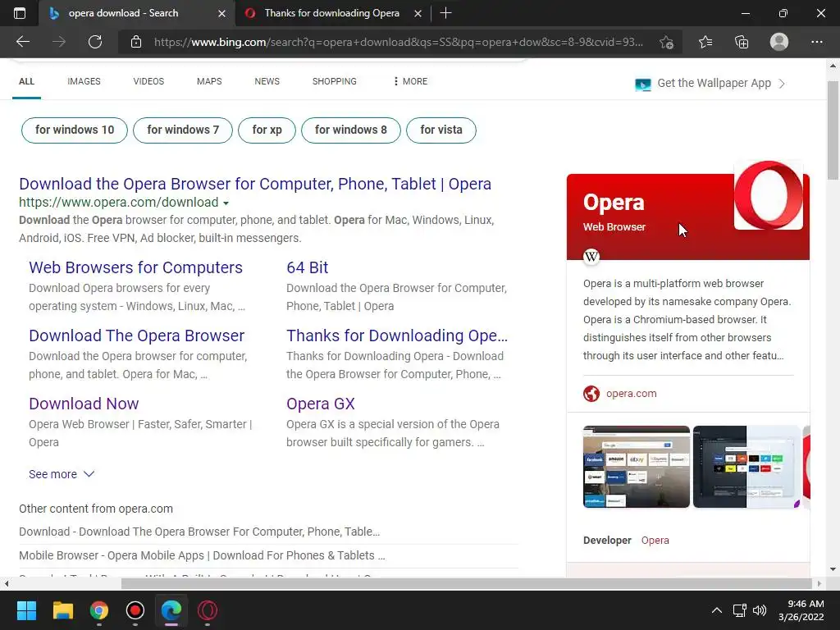Select the NEWS search tab
Image resolution: width=840 pixels, height=630 pixels.
coord(267,81)
